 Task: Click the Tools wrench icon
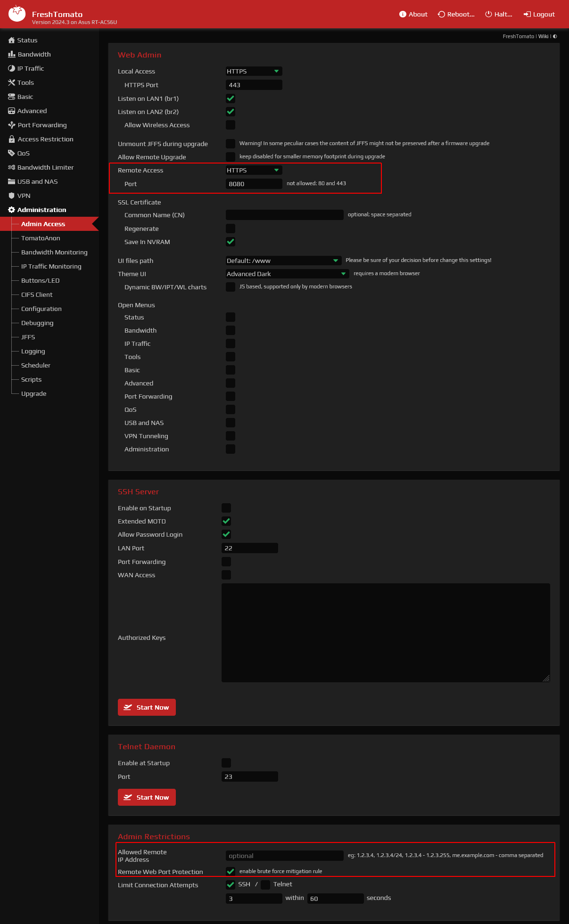click(12, 82)
